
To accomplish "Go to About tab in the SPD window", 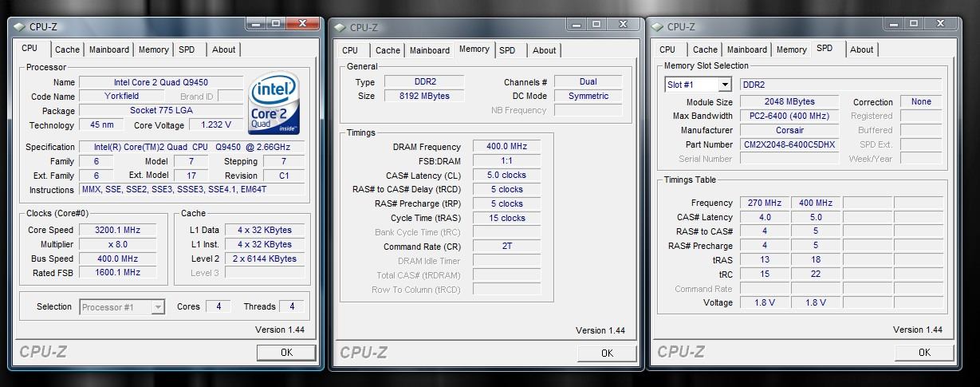I will (861, 49).
